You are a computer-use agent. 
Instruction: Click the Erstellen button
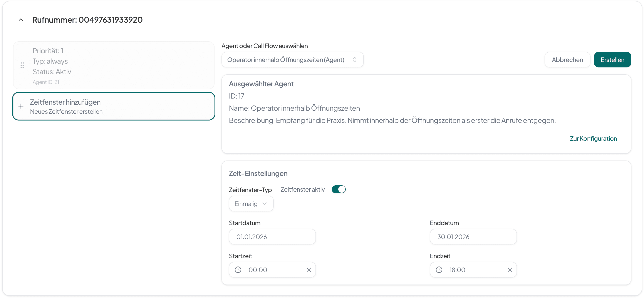tap(612, 60)
